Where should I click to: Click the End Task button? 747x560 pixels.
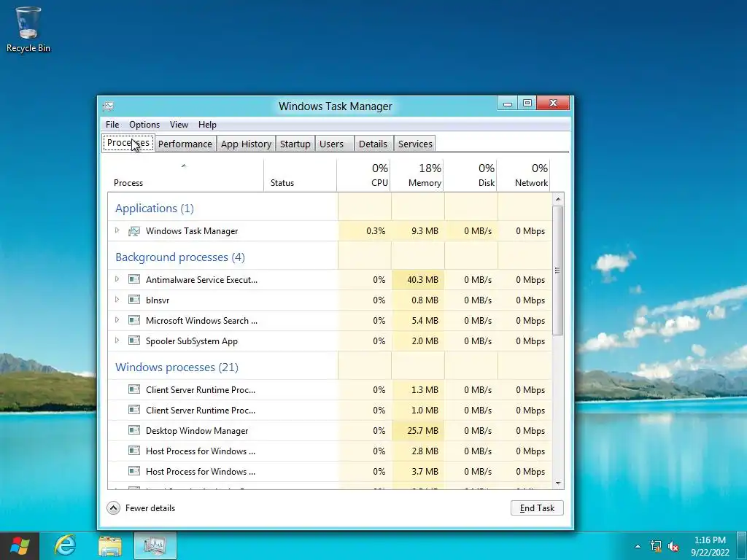point(537,508)
